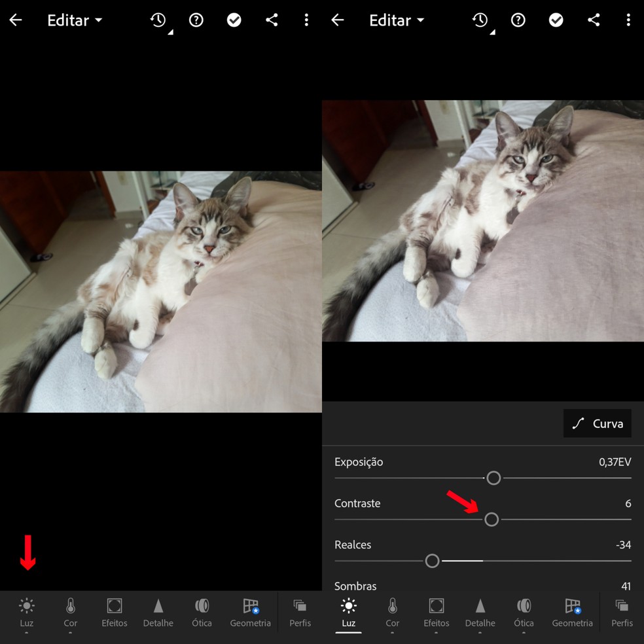Tap cat photo preview in left screen
The height and width of the screenshot is (644, 644).
160,292
